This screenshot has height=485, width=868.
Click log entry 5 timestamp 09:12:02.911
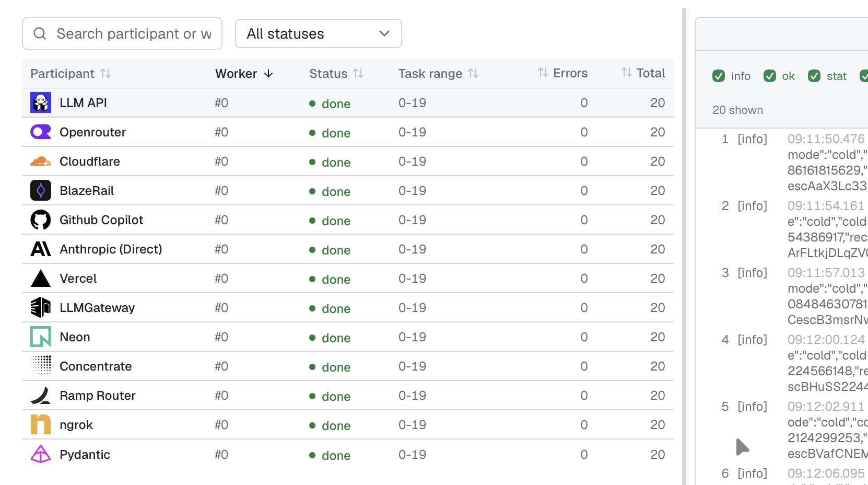pyautogui.click(x=826, y=407)
